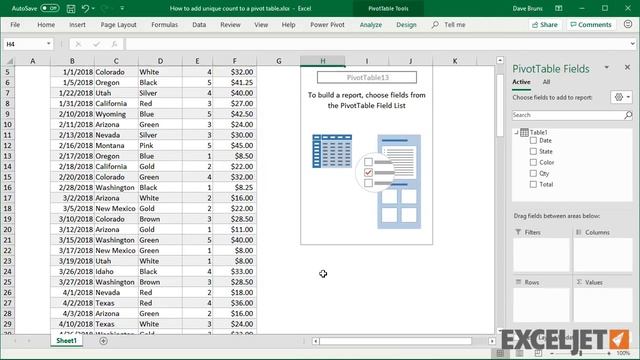The image size is (640, 360).
Task: Close the PivotTable Fields pane
Action: point(627,67)
